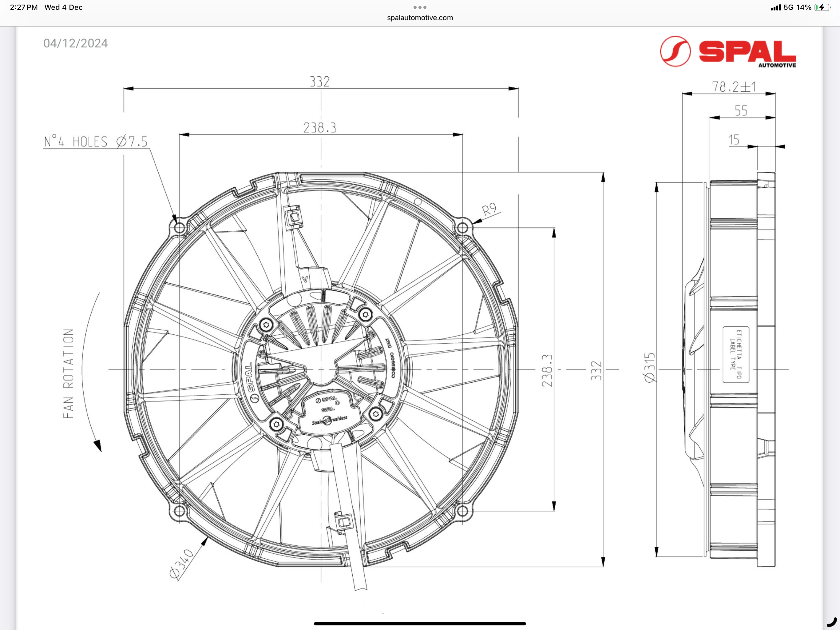
Task: Tap the Ø315 diameter label
Action: (649, 367)
